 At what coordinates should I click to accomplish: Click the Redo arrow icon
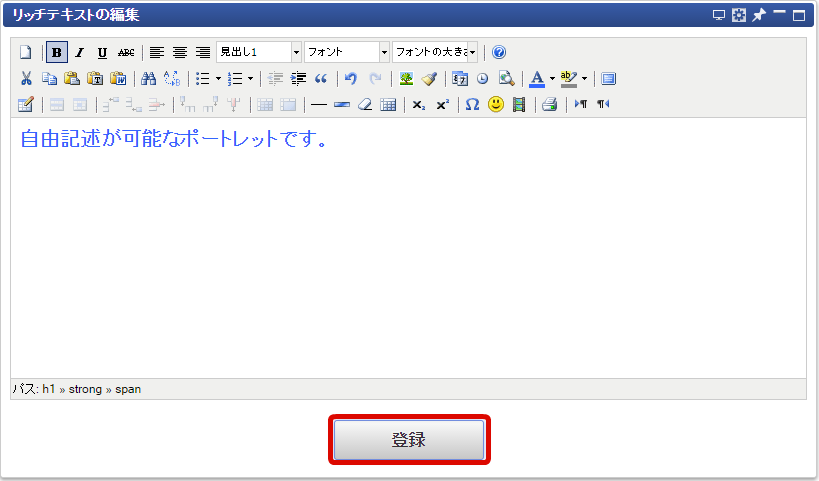pyautogui.click(x=375, y=78)
